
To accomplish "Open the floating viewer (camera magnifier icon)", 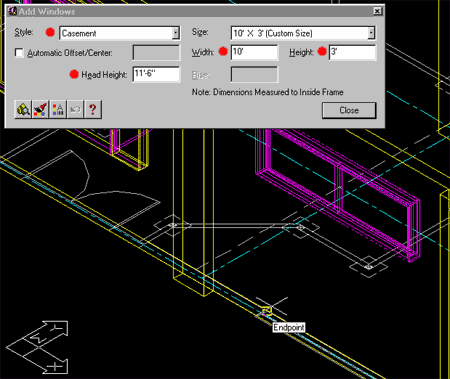I will 23,109.
